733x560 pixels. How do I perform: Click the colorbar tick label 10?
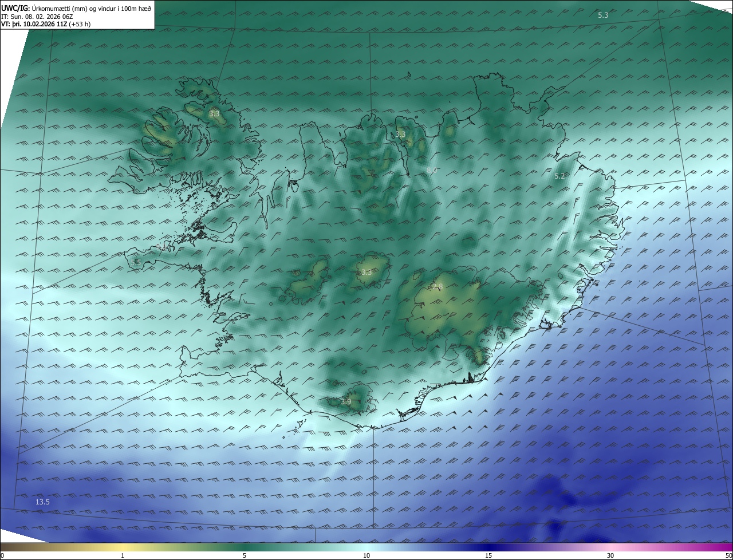tap(366, 555)
